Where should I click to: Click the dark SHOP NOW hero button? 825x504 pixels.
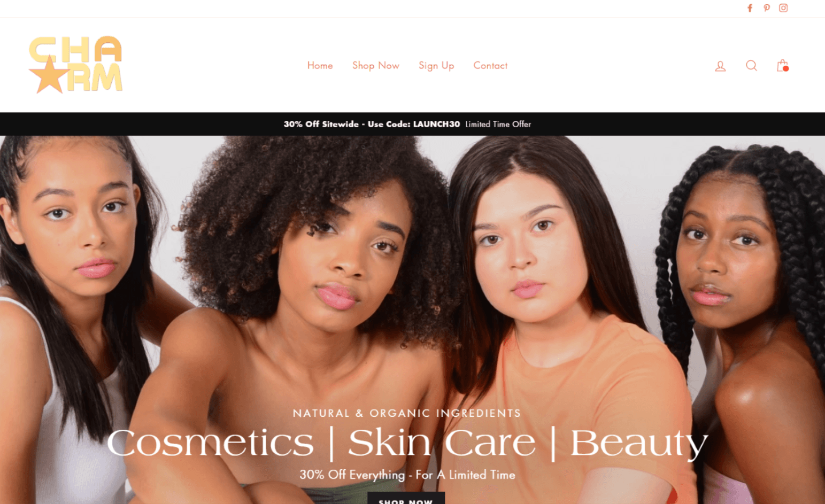coord(406,498)
